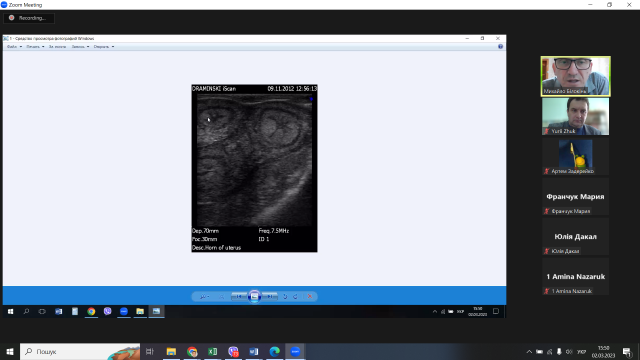Open the File menu in Photo Viewer
Screen dimensions: 640x360
coord(14,47)
